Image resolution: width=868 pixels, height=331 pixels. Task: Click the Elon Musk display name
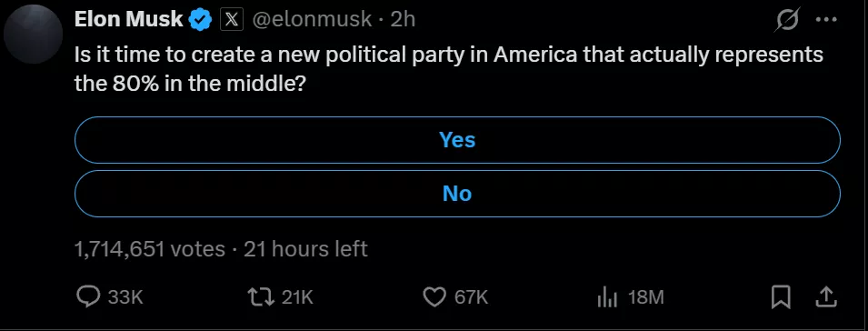(x=128, y=20)
